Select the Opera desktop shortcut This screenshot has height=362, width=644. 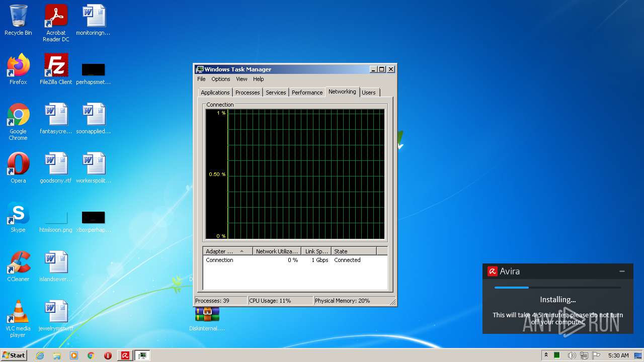coord(18,168)
